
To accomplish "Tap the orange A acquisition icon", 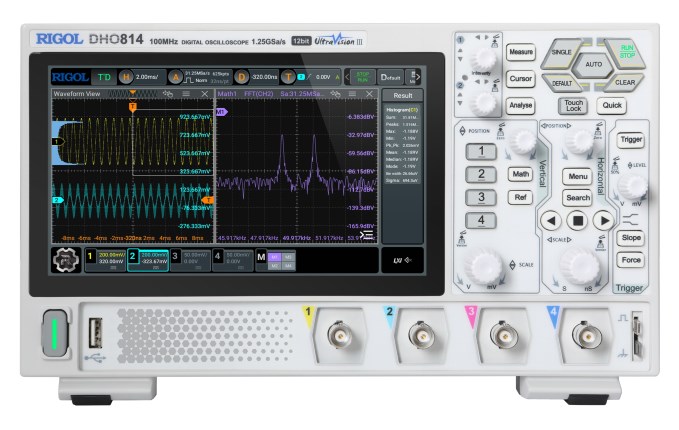I will [x=175, y=78].
